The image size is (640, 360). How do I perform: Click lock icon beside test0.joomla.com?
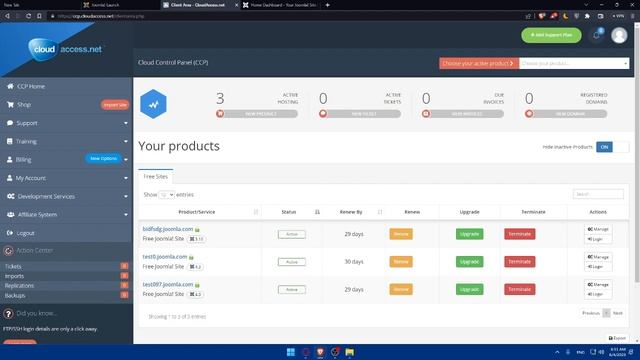click(191, 258)
